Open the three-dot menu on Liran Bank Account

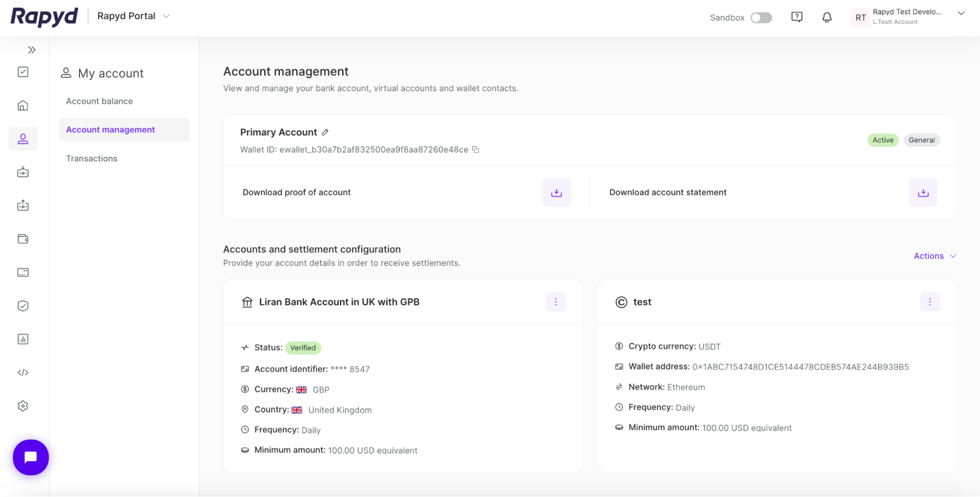point(555,302)
